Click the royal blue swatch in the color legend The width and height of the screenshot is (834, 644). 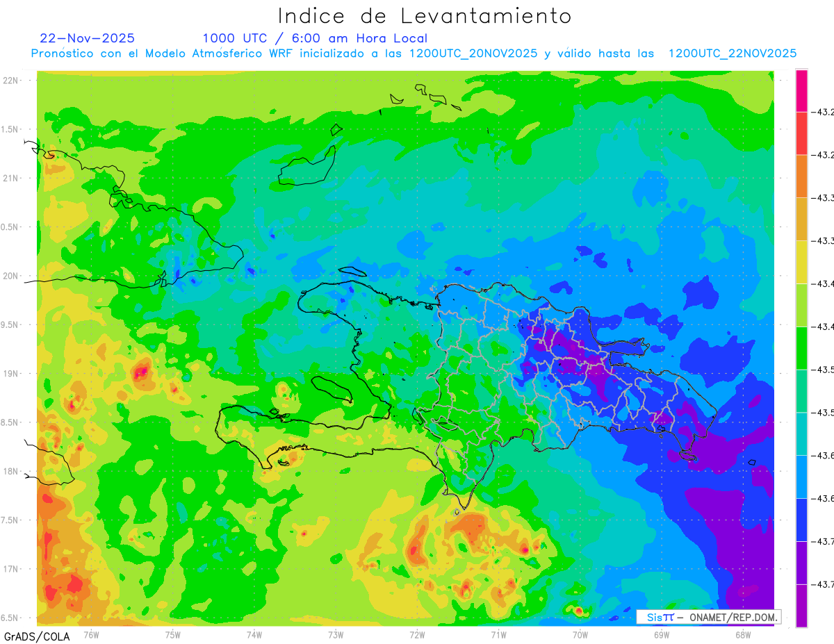[801, 520]
